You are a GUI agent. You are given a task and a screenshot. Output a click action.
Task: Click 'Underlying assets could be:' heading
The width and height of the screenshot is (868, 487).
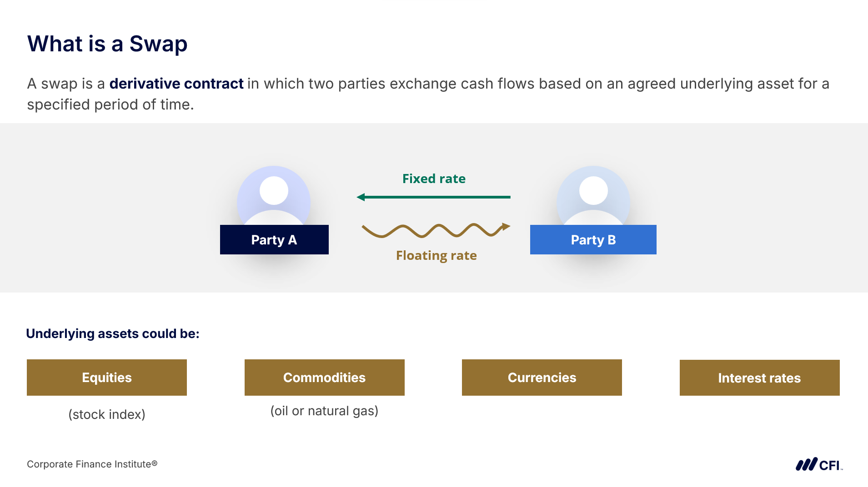point(113,333)
